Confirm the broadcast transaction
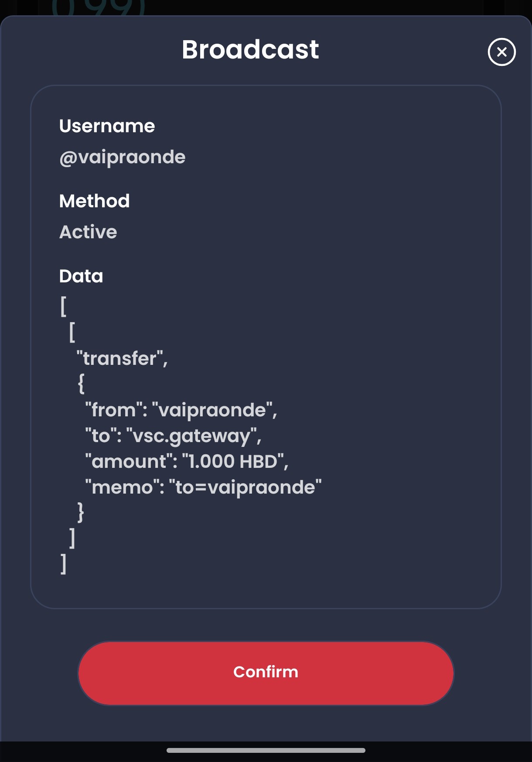Screen dimensions: 532x762 click(x=266, y=673)
